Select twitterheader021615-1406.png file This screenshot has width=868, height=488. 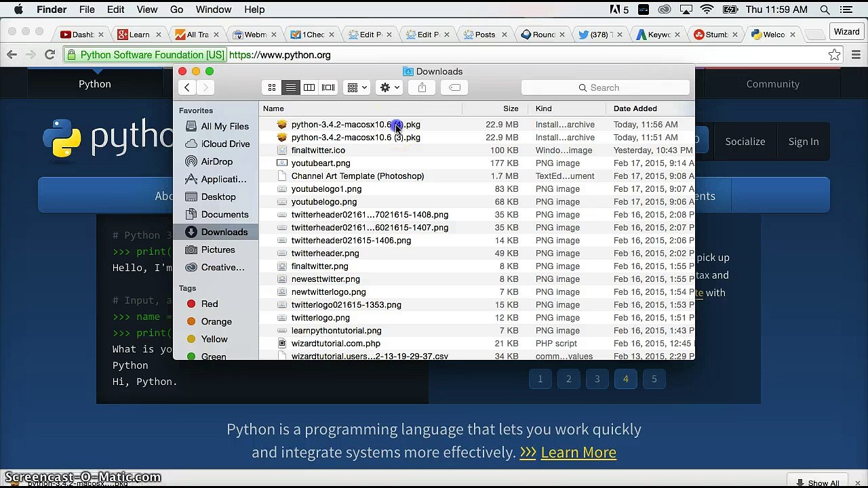477,241
